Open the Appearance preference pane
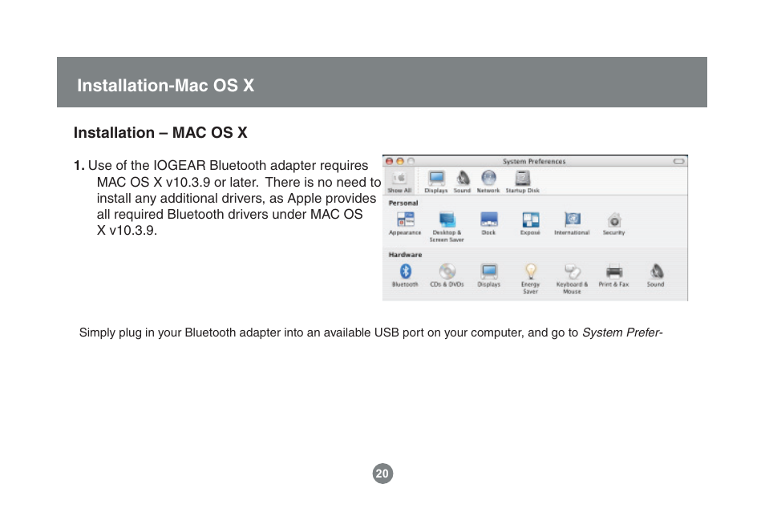Viewport: 765px width, 532px height. coord(405,224)
